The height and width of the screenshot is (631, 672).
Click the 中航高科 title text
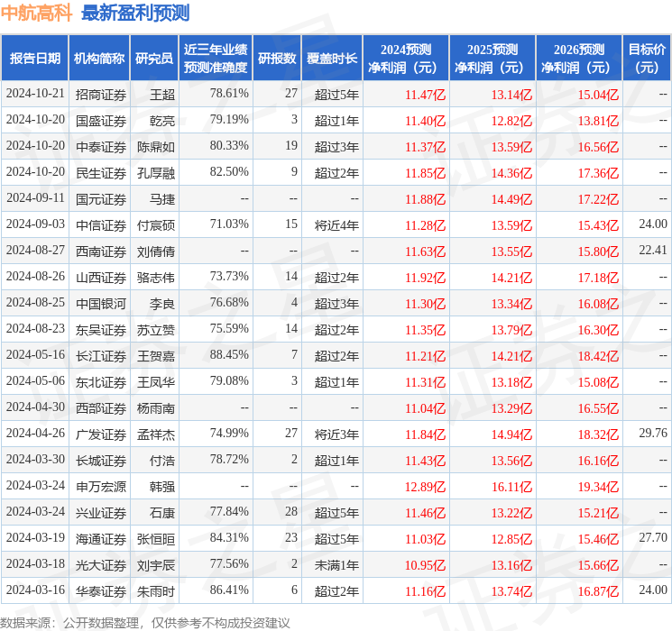[36, 13]
